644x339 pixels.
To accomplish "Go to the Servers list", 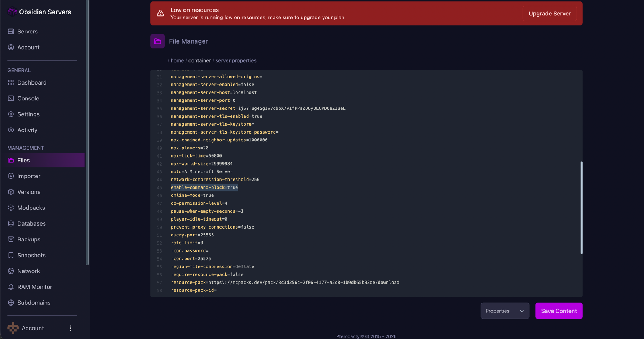I will pos(28,31).
